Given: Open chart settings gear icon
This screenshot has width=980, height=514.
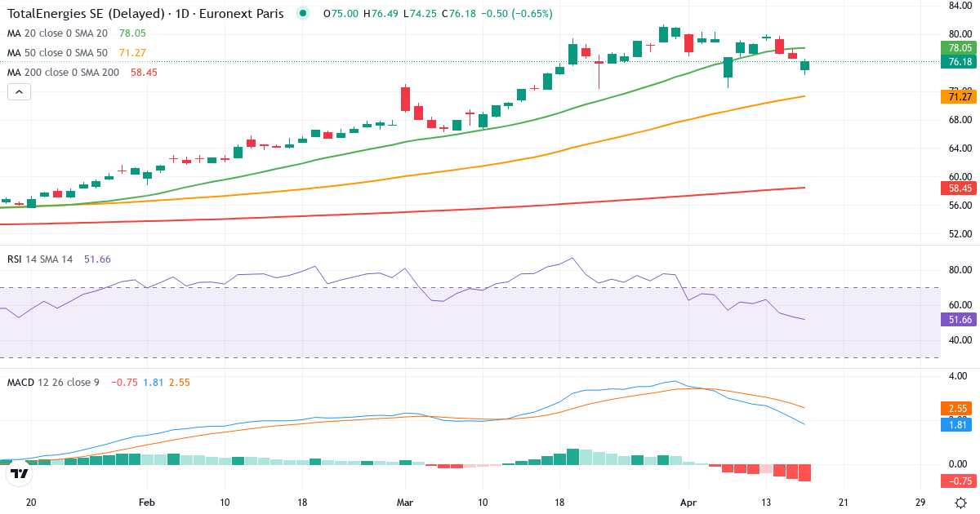Looking at the screenshot, I should coord(961,503).
